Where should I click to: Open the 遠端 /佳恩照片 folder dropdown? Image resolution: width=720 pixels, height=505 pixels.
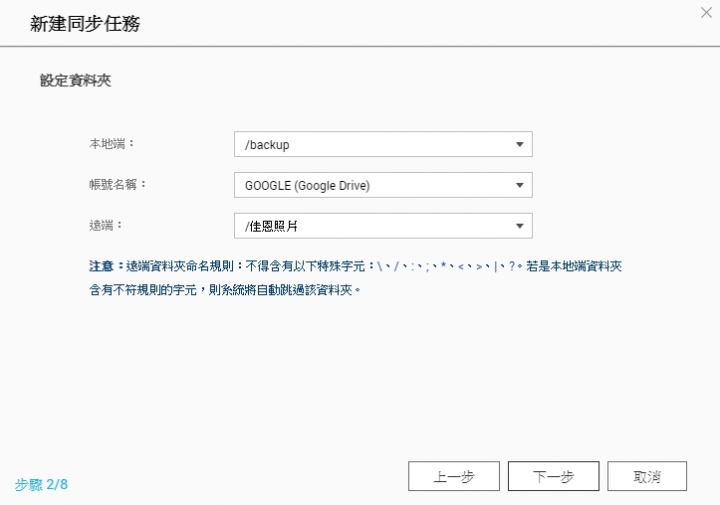pos(383,226)
